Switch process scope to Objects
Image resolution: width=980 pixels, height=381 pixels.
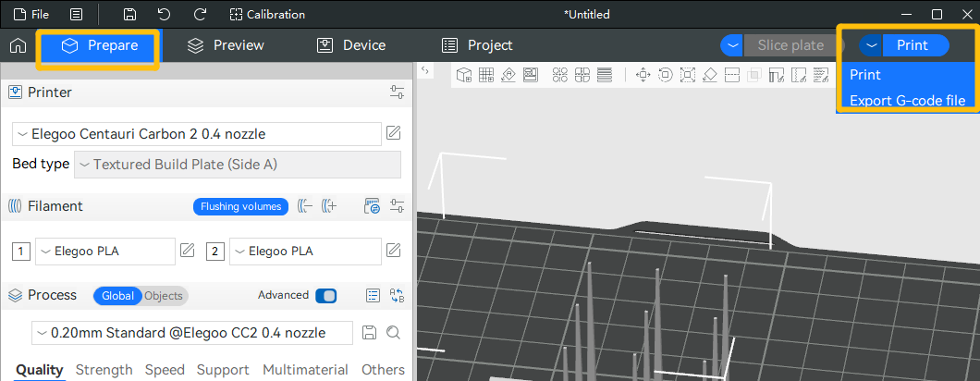tap(164, 296)
